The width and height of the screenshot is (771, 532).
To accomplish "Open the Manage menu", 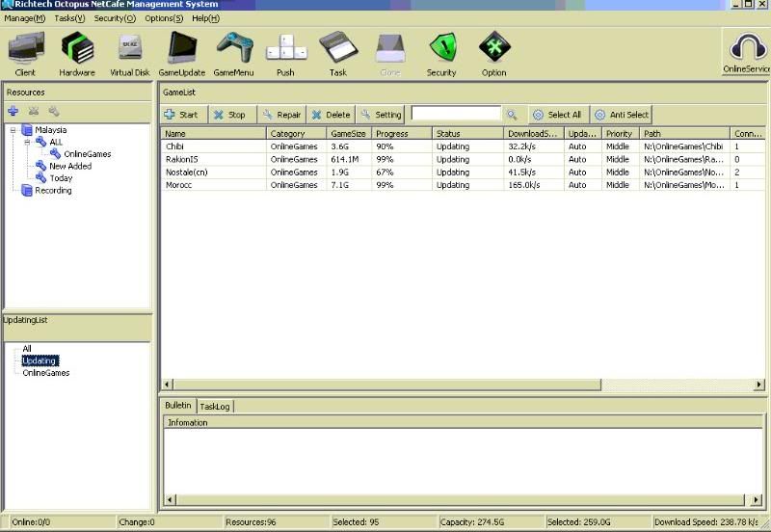I will pos(24,18).
